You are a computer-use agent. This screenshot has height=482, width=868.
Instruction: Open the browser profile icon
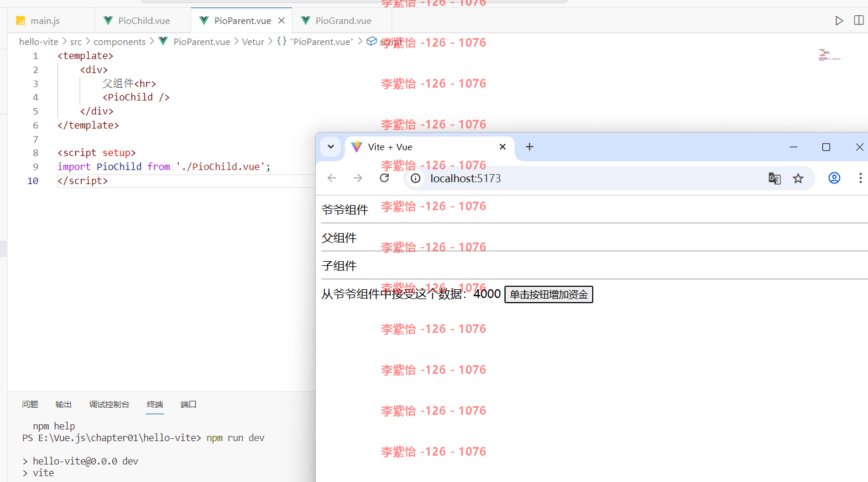click(834, 178)
